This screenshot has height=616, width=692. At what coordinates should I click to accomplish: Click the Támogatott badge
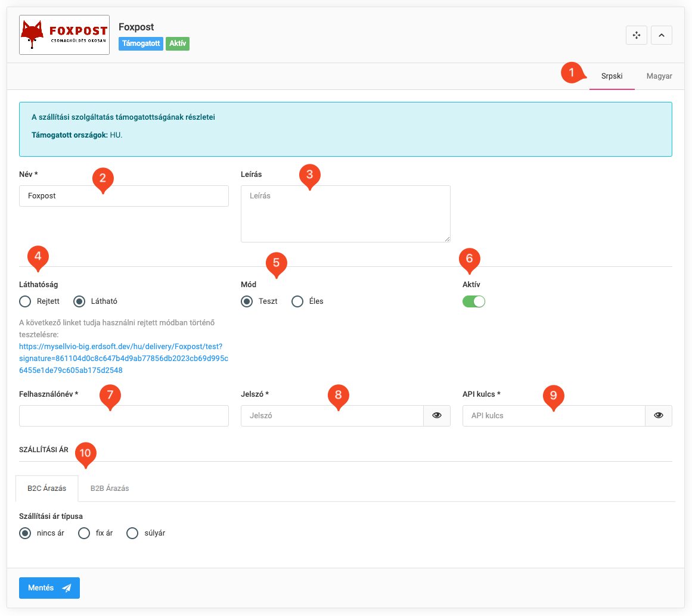click(x=141, y=43)
